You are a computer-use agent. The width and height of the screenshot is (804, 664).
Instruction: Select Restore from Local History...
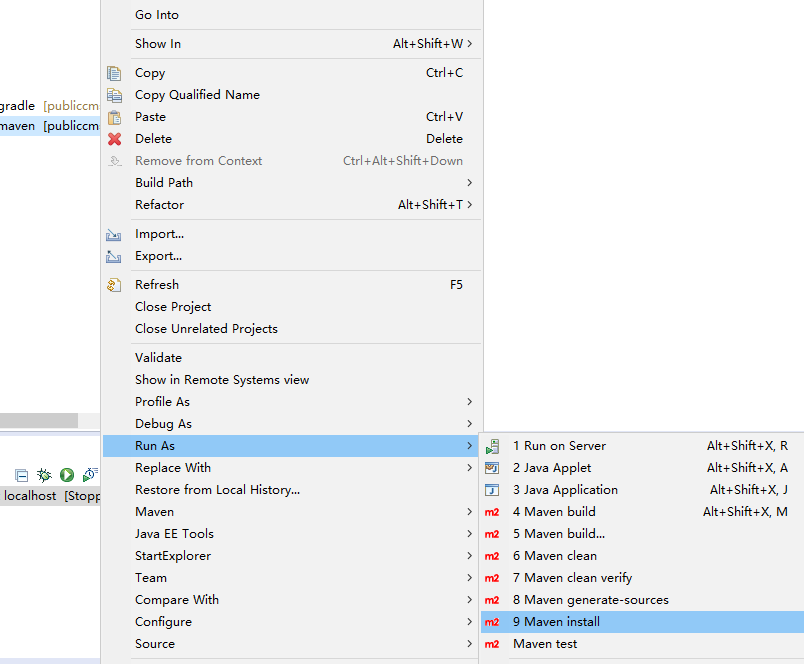217,490
